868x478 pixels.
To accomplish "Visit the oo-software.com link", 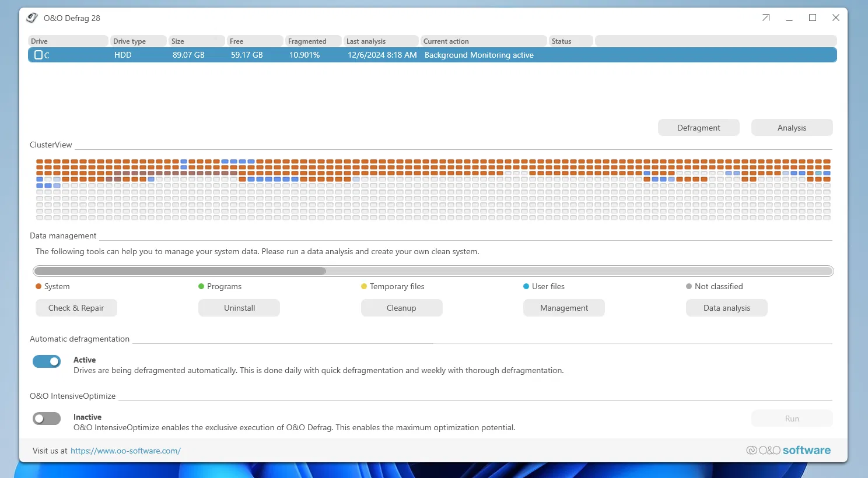I will (x=125, y=451).
